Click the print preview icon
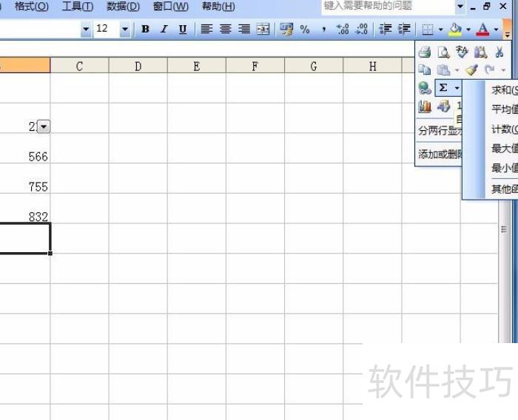The height and width of the screenshot is (420, 518). pyautogui.click(x=443, y=52)
